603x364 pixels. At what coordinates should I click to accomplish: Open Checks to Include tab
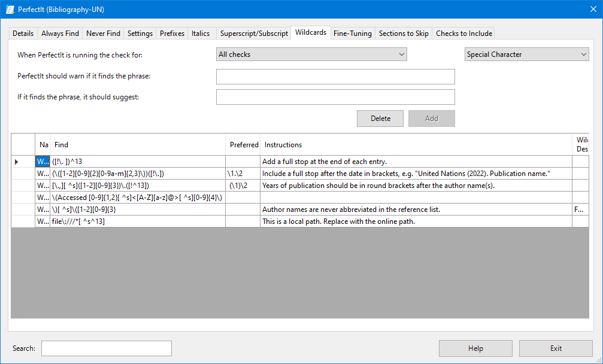click(464, 34)
